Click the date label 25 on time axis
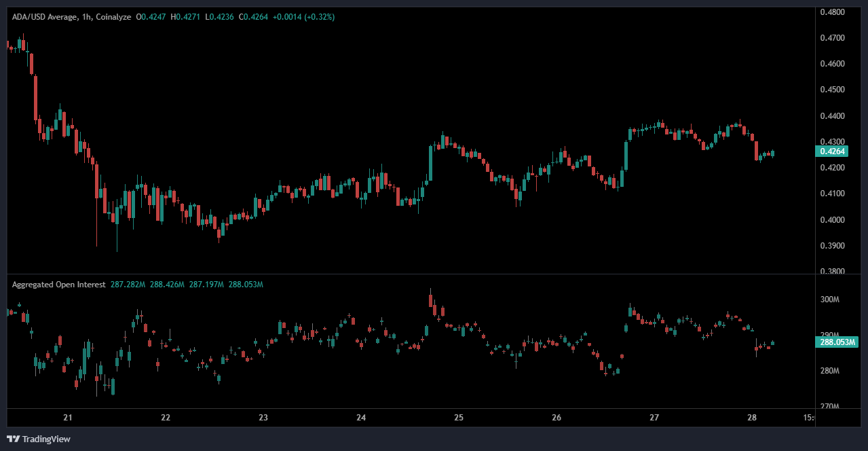This screenshot has width=868, height=451. (x=459, y=418)
